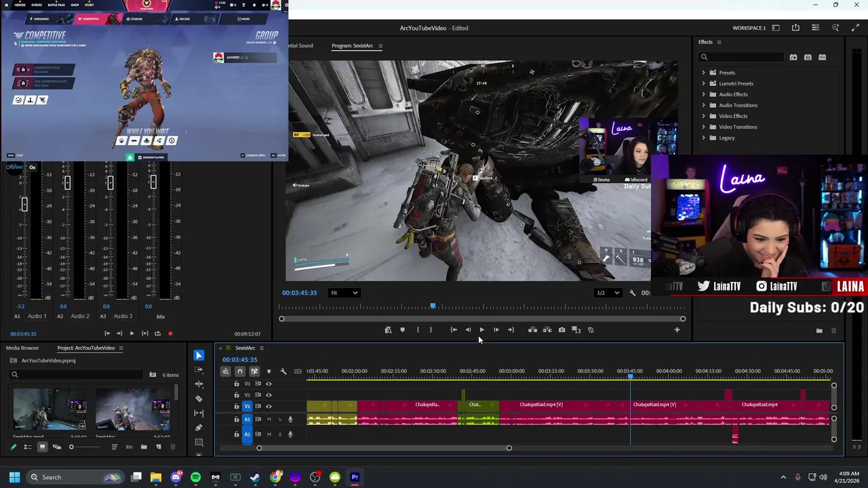Switch Project panel to list view
Image resolution: width=868 pixels, height=488 pixels.
(x=28, y=447)
